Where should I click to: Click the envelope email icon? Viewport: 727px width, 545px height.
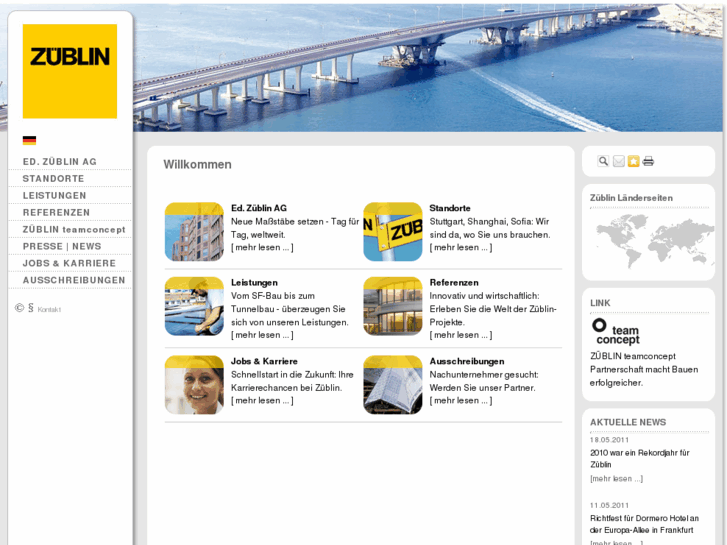click(x=619, y=161)
